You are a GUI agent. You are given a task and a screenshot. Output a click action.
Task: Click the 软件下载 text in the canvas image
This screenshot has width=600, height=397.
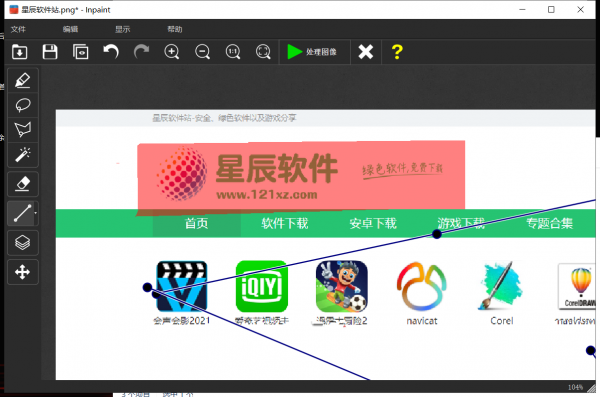285,224
